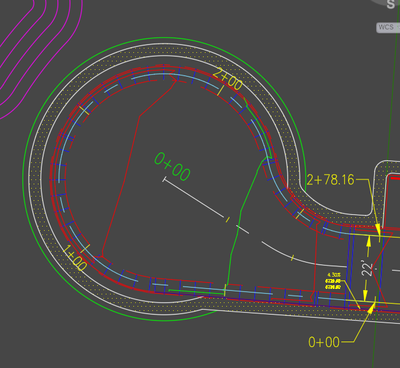Click the yellow arrow tip below 2+78.16
The height and width of the screenshot is (368, 400).
coord(378,230)
